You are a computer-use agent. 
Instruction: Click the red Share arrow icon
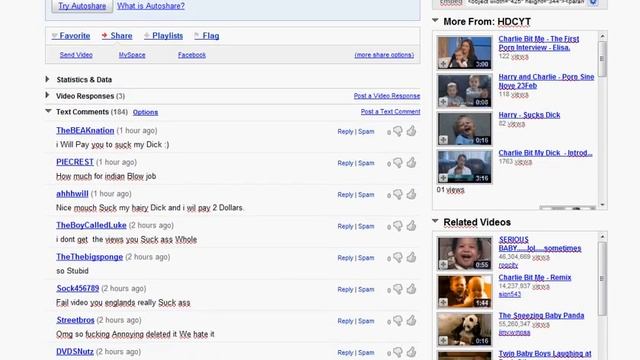(x=104, y=36)
